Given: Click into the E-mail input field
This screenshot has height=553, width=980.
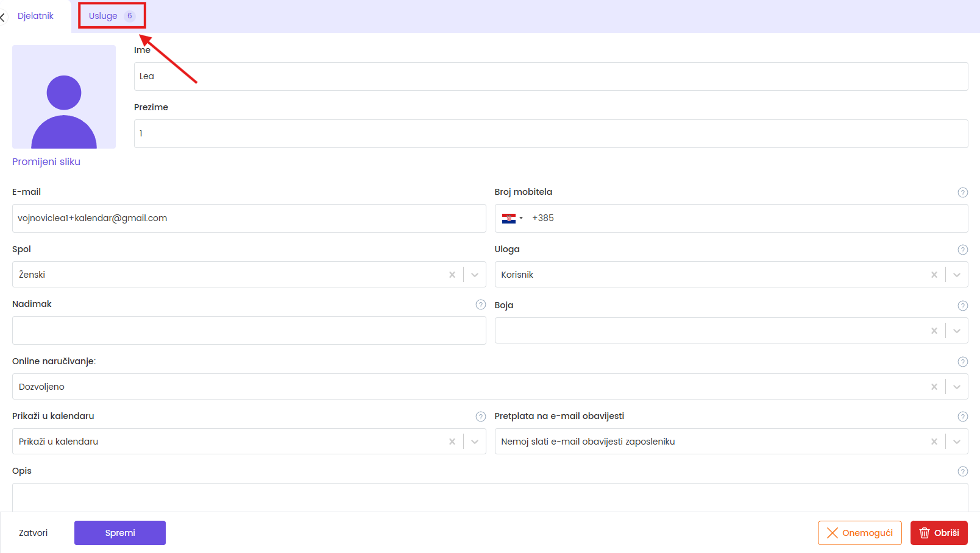Looking at the screenshot, I should tap(249, 218).
